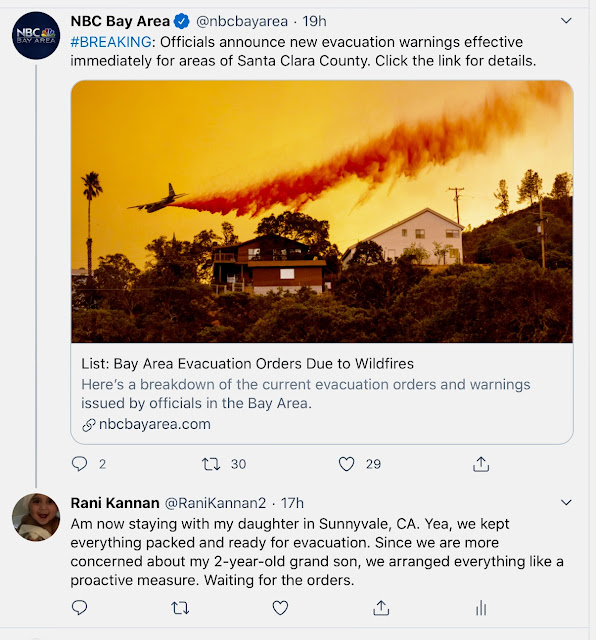Image resolution: width=596 pixels, height=640 pixels.
Task: Open the #BREAKING hashtag
Action: [x=111, y=42]
